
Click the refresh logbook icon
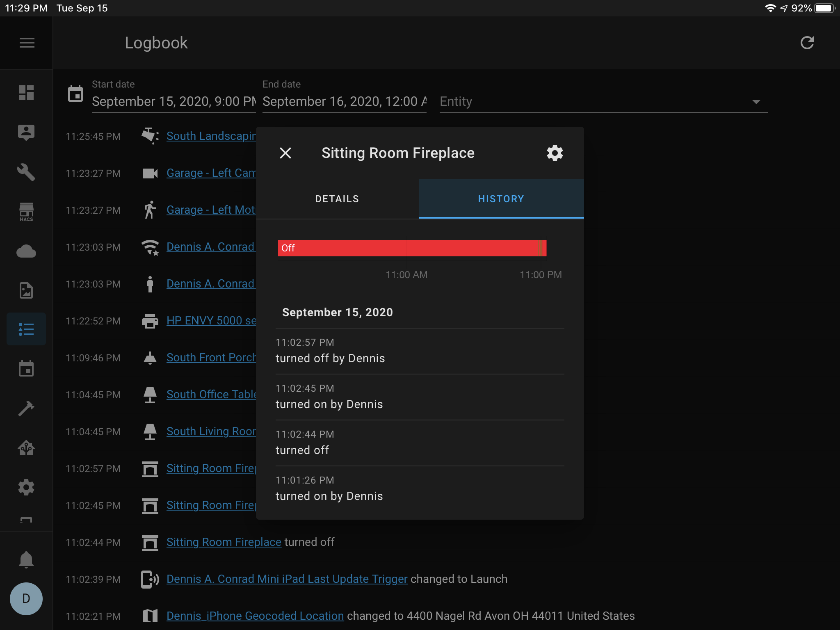click(x=807, y=43)
